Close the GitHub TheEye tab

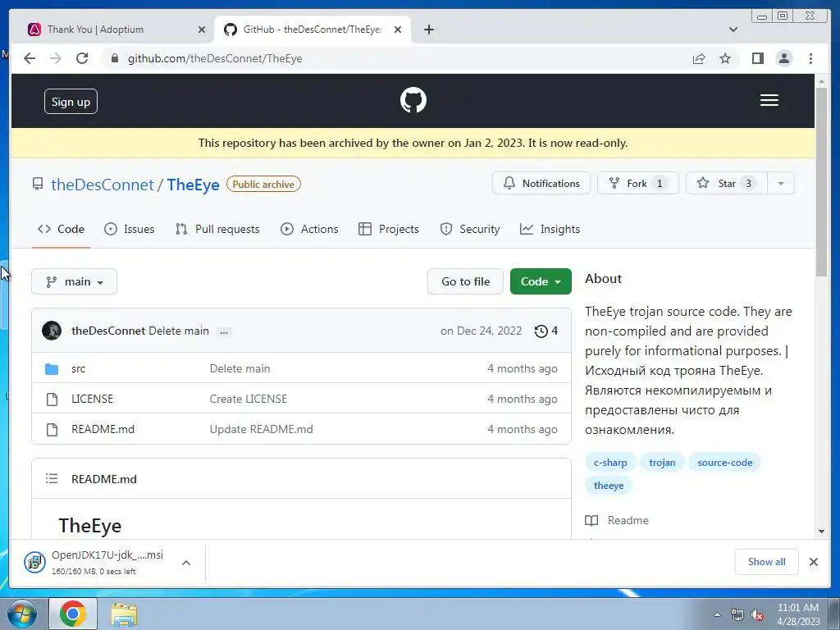[398, 30]
